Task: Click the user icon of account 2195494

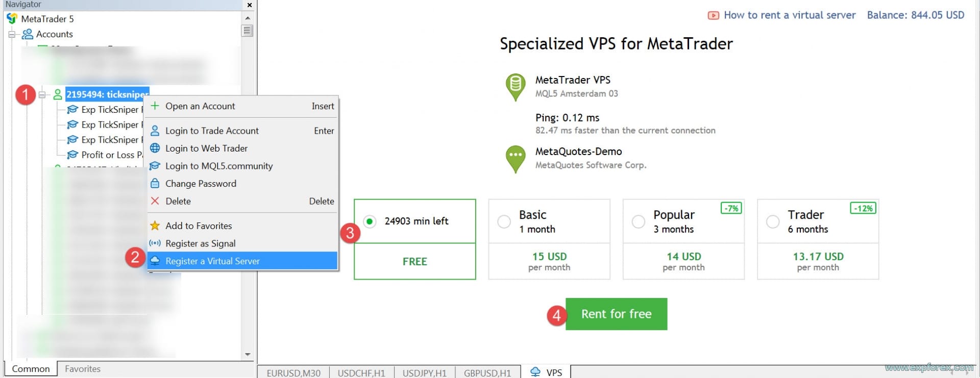Action: [x=58, y=94]
